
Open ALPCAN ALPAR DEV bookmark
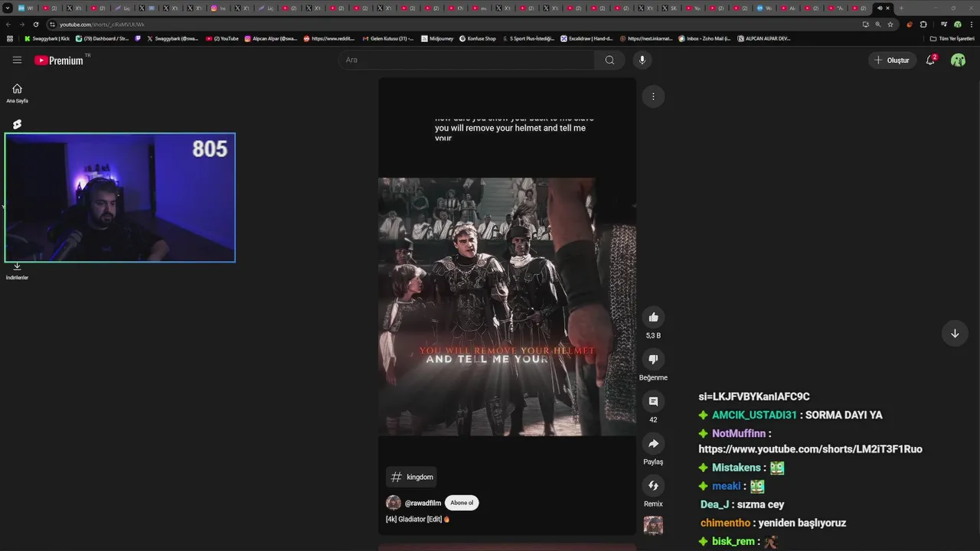click(x=764, y=38)
